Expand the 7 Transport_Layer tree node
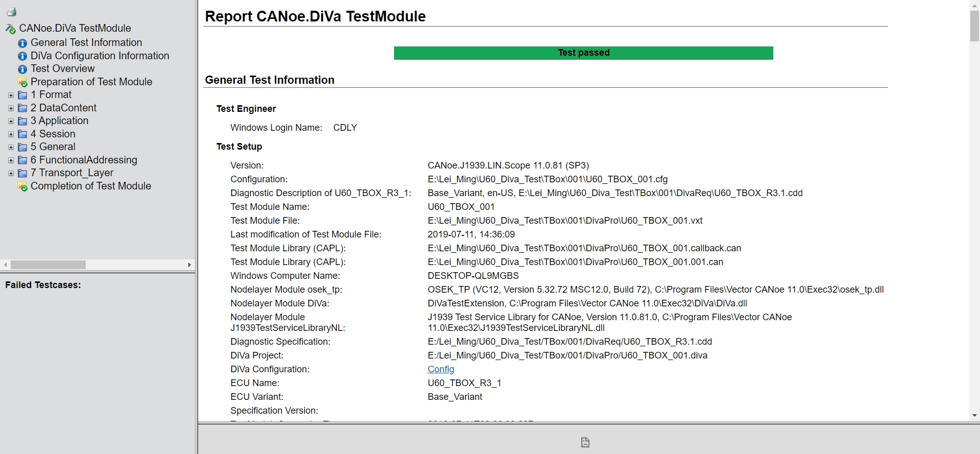The image size is (980, 454). tap(11, 173)
